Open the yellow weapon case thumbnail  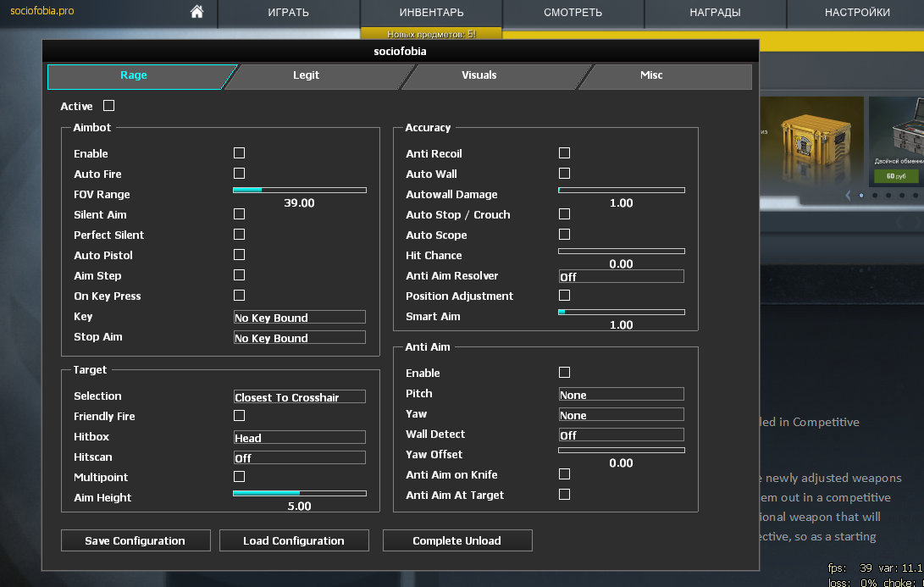click(812, 141)
